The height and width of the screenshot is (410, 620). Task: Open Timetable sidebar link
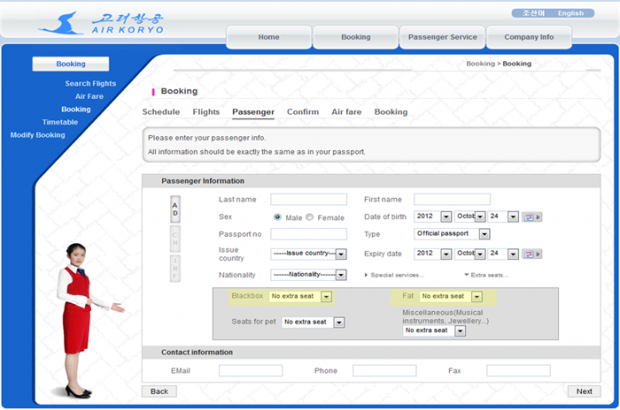tap(60, 122)
